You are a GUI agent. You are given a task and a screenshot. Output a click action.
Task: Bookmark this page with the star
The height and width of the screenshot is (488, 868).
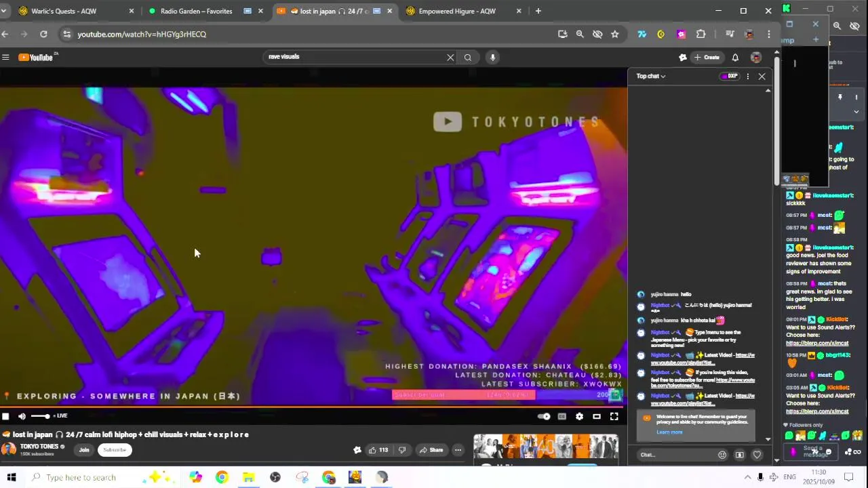point(614,34)
